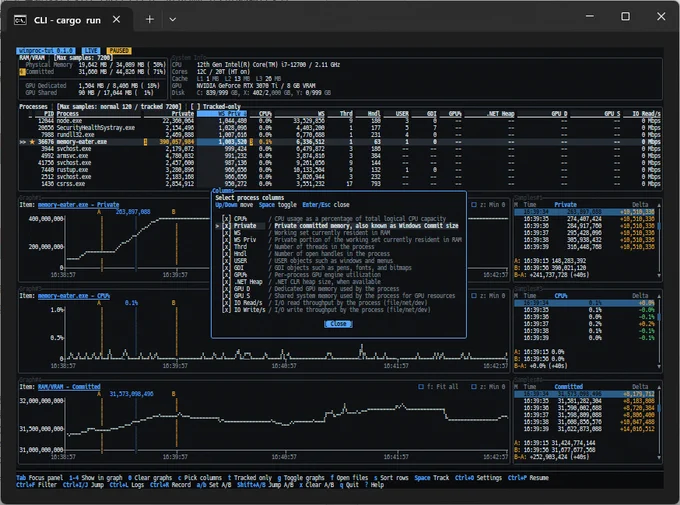680x505 pixels.
Task: Click the 'Ctrl+O Settings' footer hint
Action: [478, 478]
